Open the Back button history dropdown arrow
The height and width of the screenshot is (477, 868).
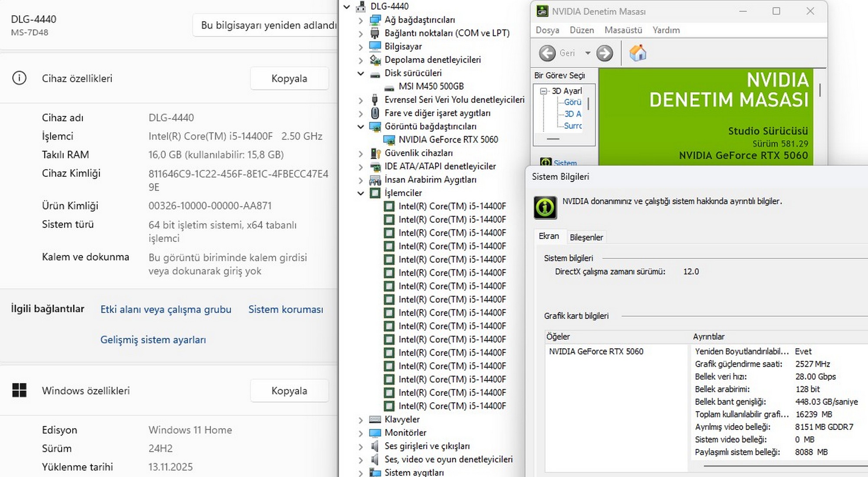pyautogui.click(x=588, y=53)
